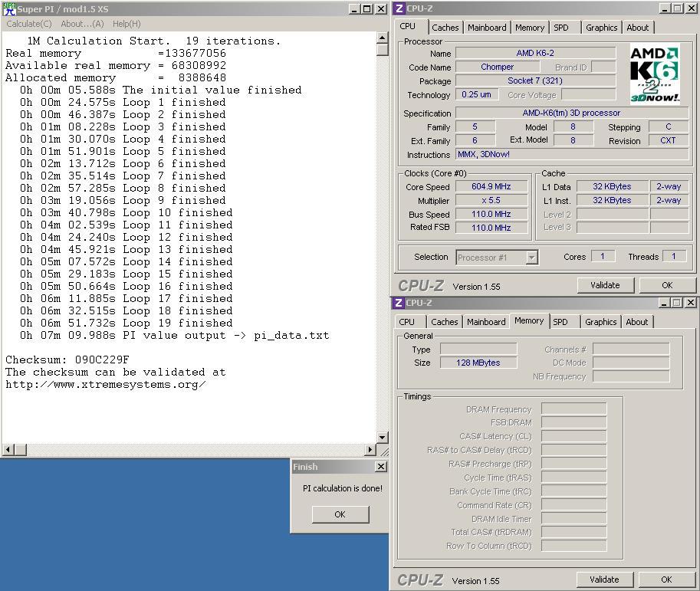Switch to Mainboard tab in top CPU-Z window

tap(487, 28)
